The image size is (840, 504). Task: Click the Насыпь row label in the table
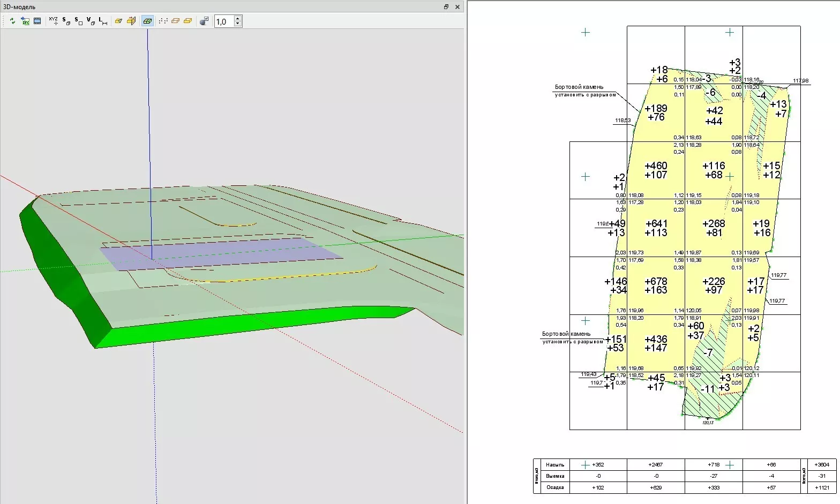coord(555,465)
